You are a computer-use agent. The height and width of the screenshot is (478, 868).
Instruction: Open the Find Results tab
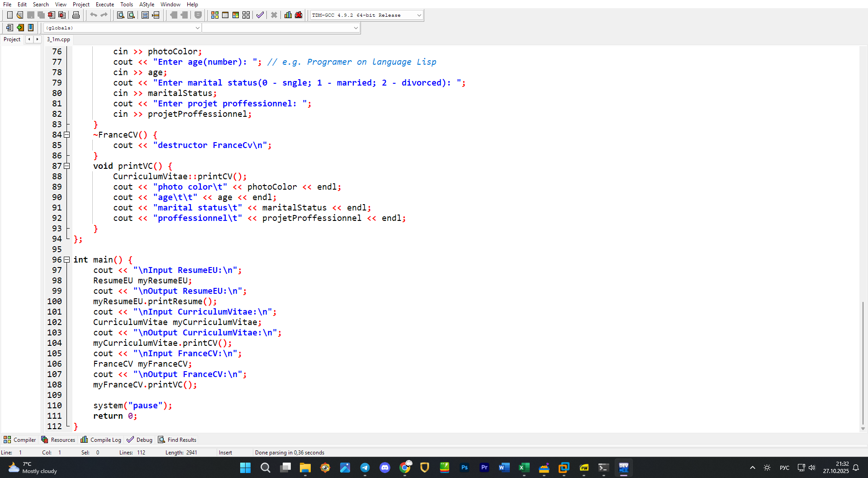[177, 440]
